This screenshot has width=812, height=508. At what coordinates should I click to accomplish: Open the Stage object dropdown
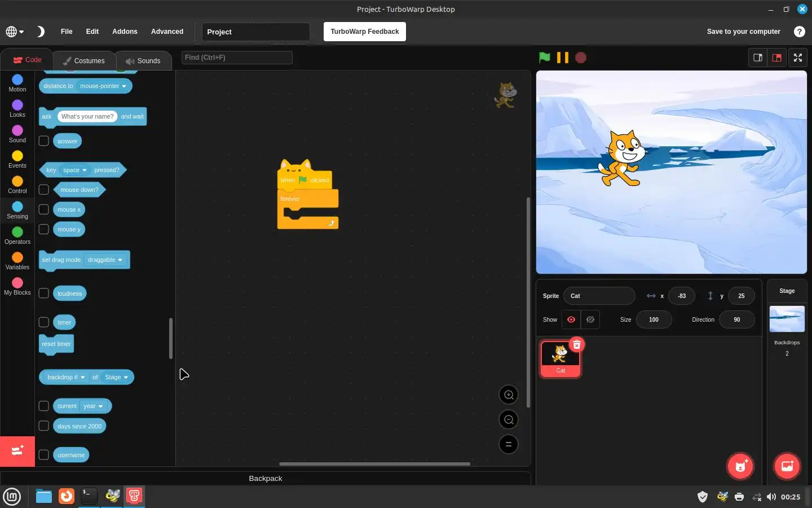(x=116, y=377)
